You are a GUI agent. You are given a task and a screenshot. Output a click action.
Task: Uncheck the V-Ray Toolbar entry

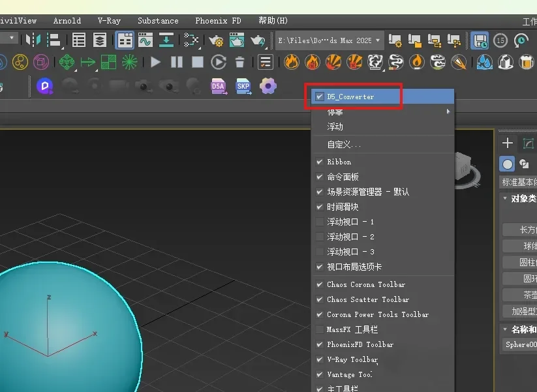(352, 359)
